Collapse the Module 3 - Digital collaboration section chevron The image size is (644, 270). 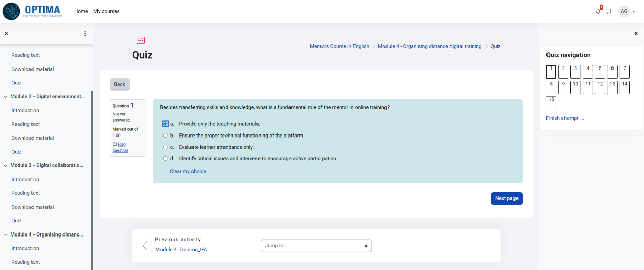pos(6,165)
